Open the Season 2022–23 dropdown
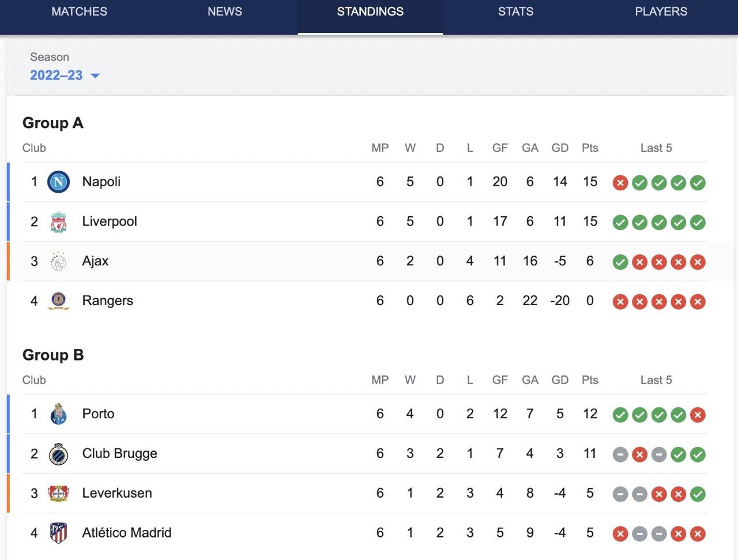The width and height of the screenshot is (738, 560). click(x=64, y=76)
